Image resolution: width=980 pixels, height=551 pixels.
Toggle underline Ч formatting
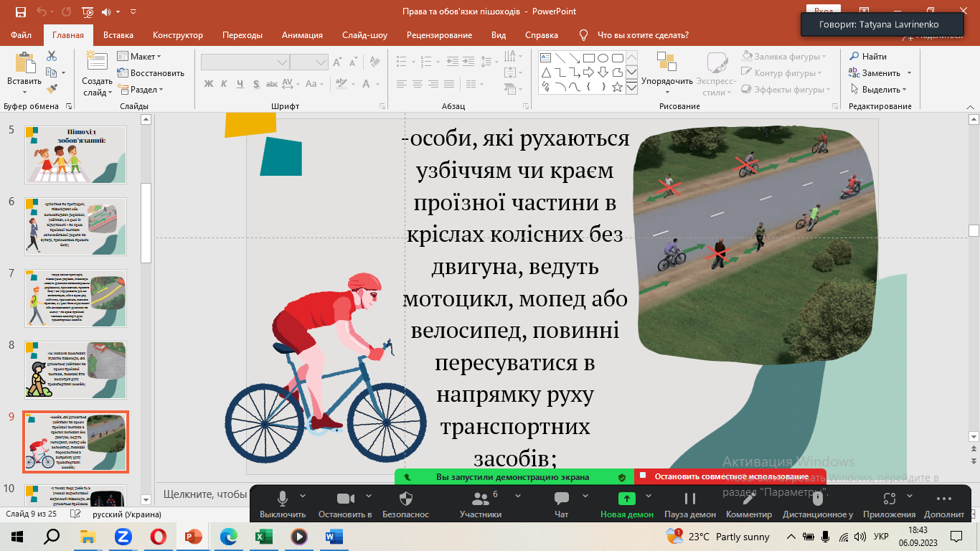coord(240,84)
